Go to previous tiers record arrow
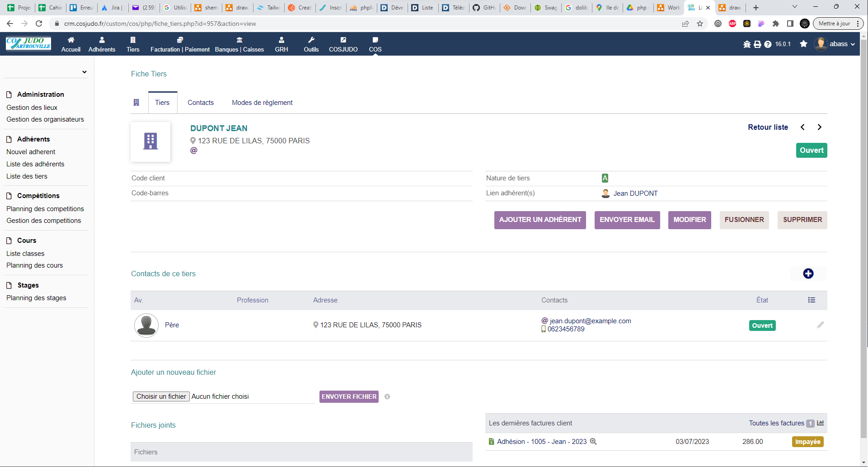 tap(803, 127)
